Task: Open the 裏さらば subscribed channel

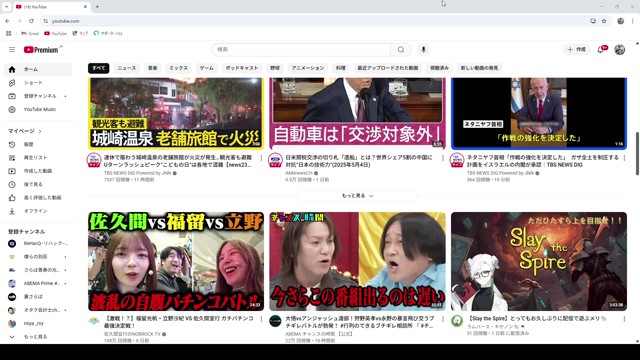Action: pos(38,297)
